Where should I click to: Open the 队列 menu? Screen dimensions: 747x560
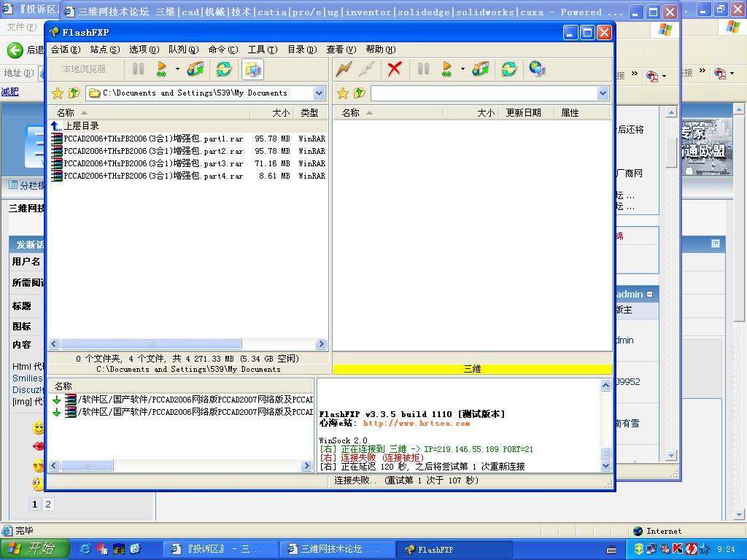183,50
